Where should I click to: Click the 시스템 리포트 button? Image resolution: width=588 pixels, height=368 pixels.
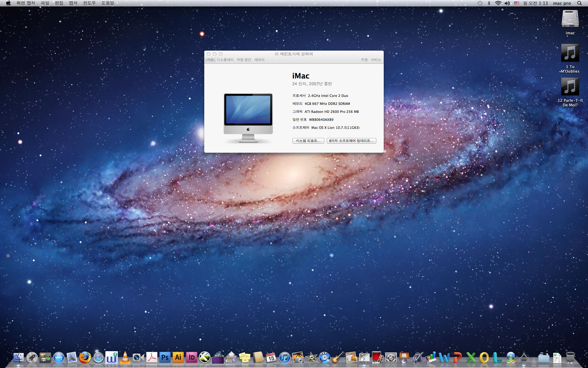(308, 141)
